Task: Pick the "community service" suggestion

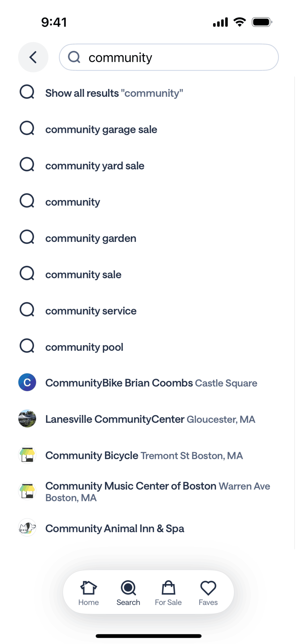Action: (91, 311)
